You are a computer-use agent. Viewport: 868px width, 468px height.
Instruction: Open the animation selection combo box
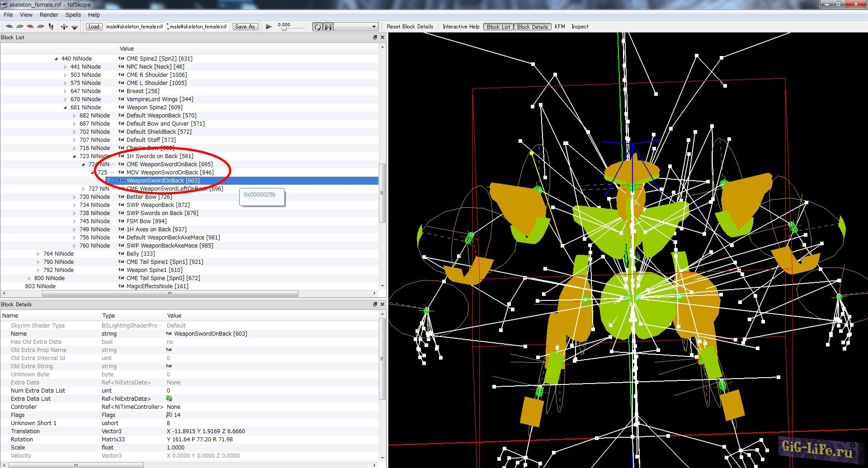pyautogui.click(x=355, y=27)
